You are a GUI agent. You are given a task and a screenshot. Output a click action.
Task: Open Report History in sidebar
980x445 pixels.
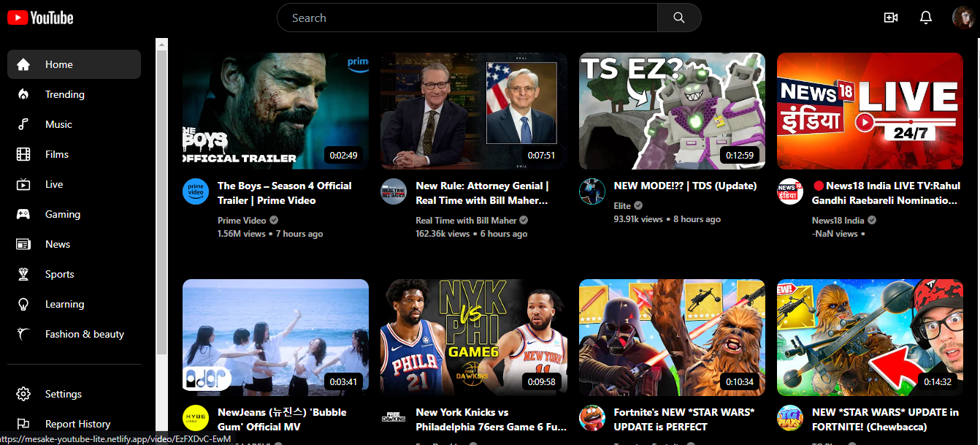tap(78, 424)
